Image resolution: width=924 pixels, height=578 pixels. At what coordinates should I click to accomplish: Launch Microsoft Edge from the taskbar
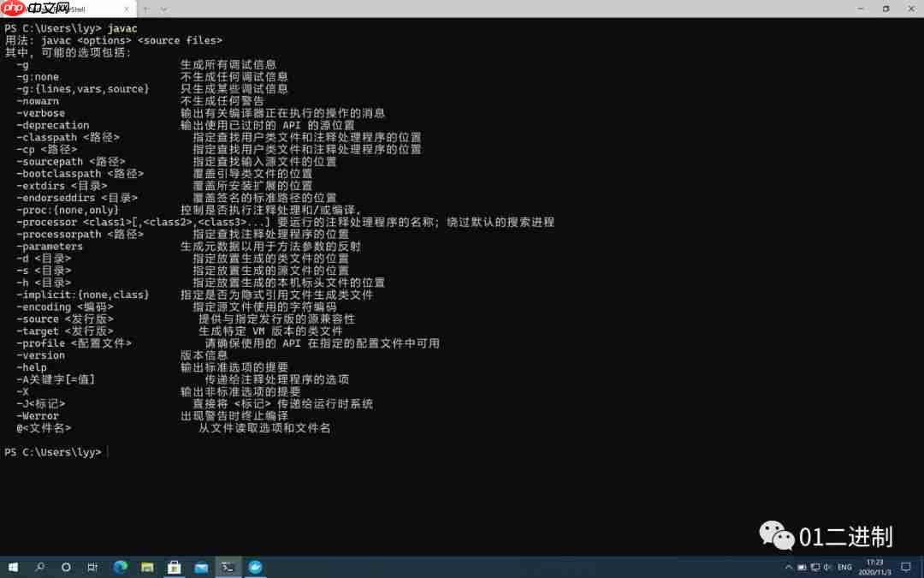120,567
